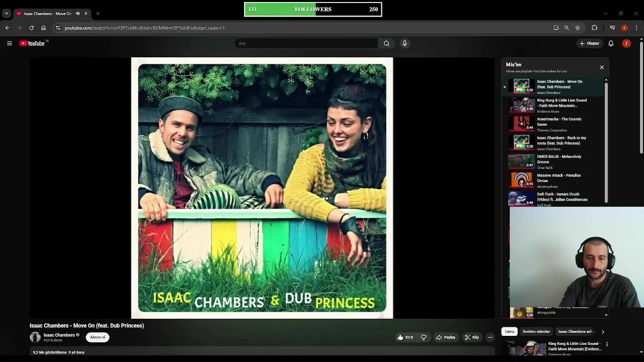Play Isaac Chambers - Back to my roots item
Screen dimensions: 644x362
tap(553, 143)
